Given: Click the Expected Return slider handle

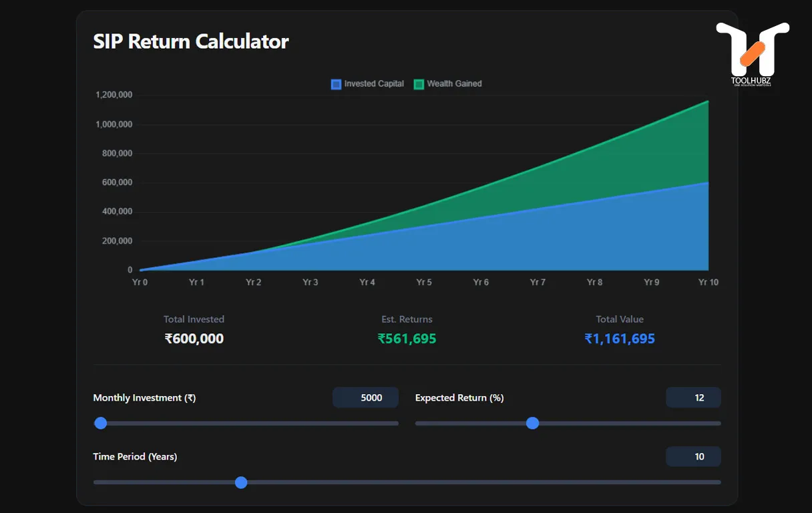Looking at the screenshot, I should tap(532, 423).
